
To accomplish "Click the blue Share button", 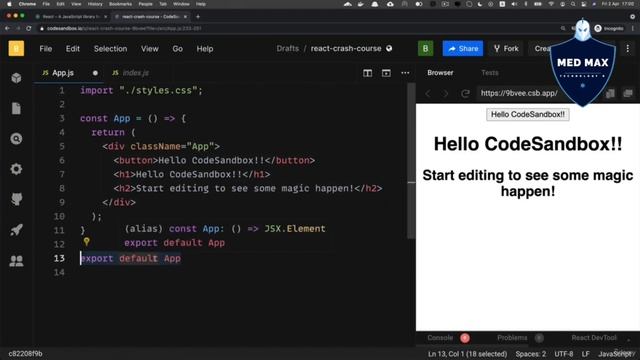I will [463, 49].
